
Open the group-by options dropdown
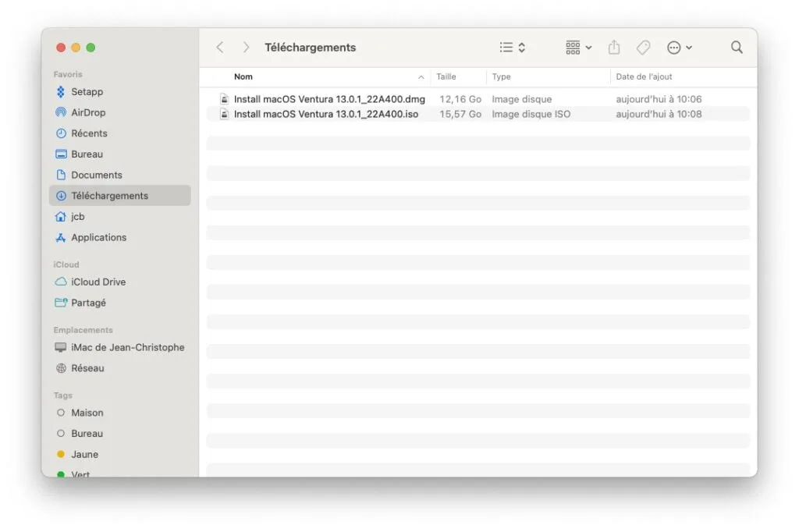578,48
